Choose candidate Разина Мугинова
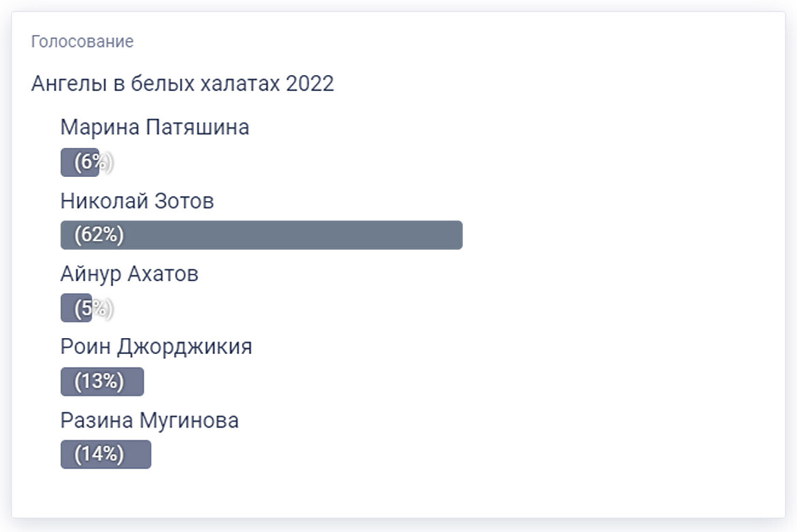The height and width of the screenshot is (532, 797). point(149,420)
